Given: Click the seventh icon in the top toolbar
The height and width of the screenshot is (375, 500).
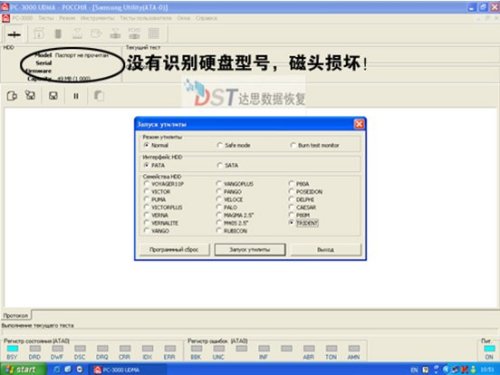Looking at the screenshot, I should click(134, 34).
